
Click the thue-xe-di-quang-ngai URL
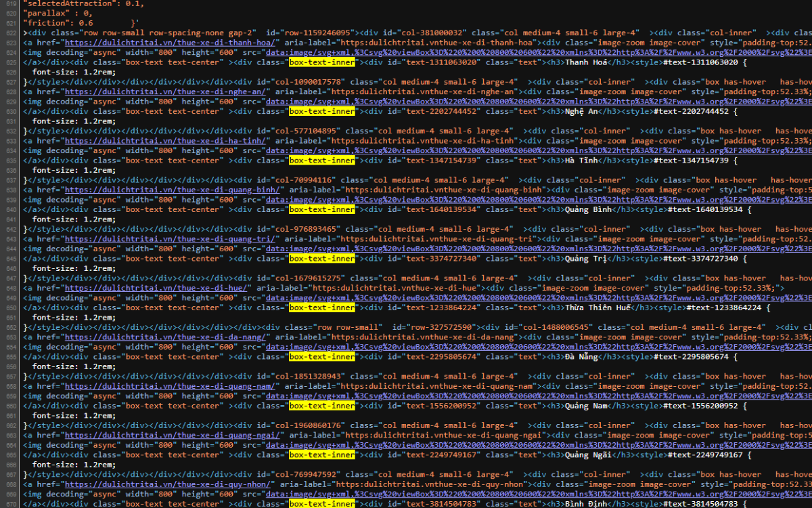(x=173, y=436)
